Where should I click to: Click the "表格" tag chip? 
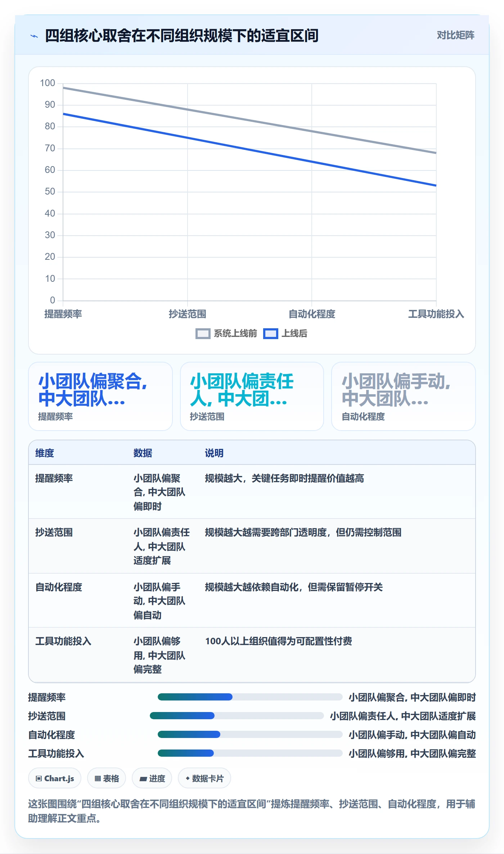tap(107, 778)
